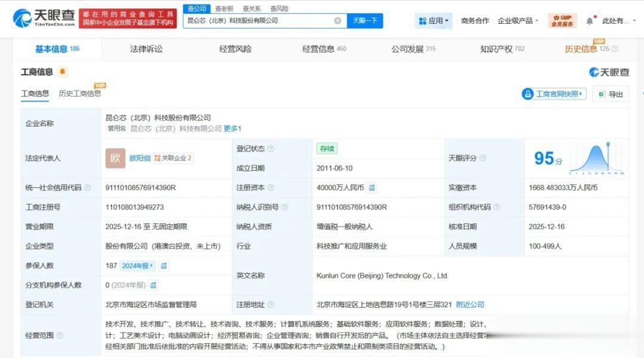Click paid-in capital 1668.483033万人民币
Screen dimensions: 644x358
pos(563,188)
